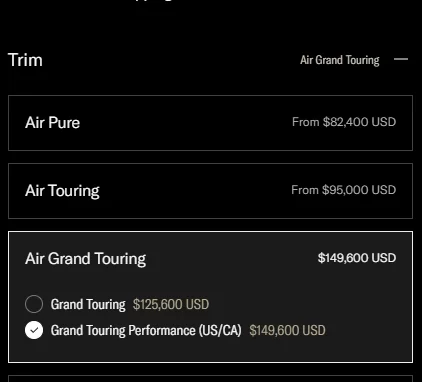Collapse the Trim section with minus icon
Screen dimensions: 422x382
pyautogui.click(x=401, y=59)
